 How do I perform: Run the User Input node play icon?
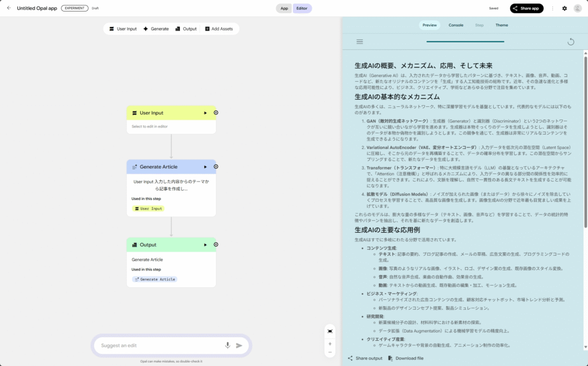click(205, 113)
